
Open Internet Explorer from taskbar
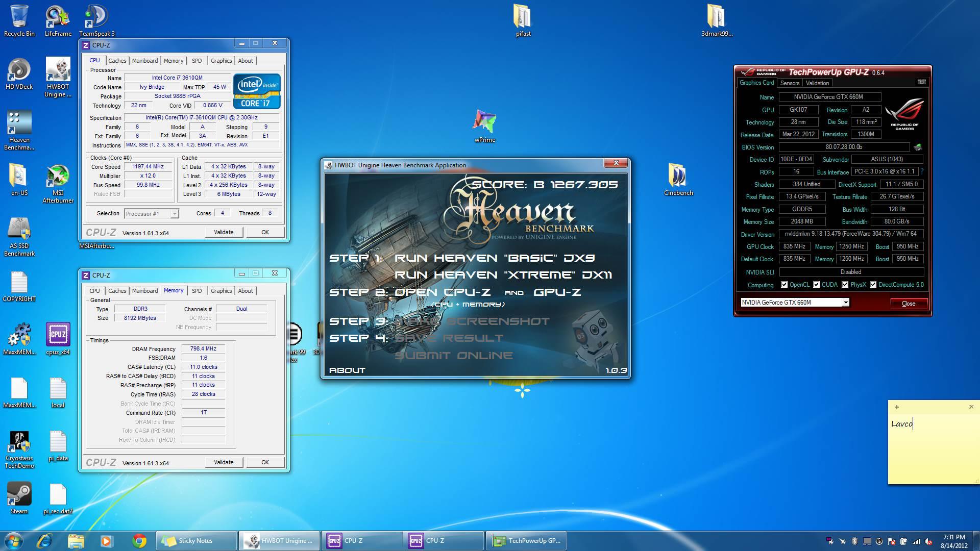[x=45, y=540]
